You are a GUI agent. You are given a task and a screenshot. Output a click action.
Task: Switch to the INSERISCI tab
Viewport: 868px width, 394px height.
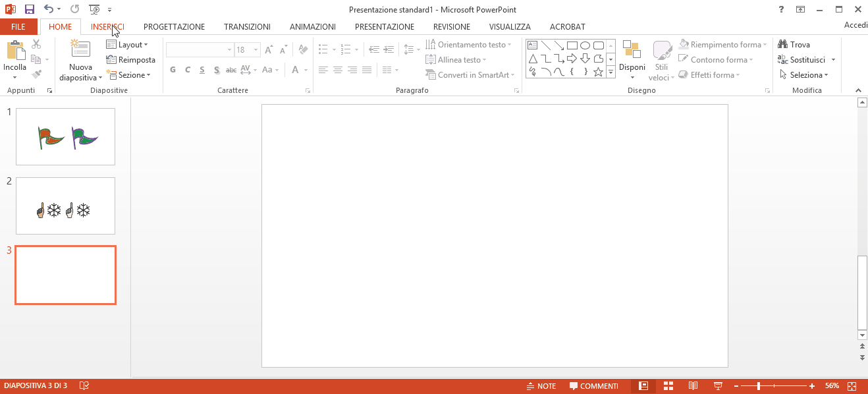tap(107, 27)
